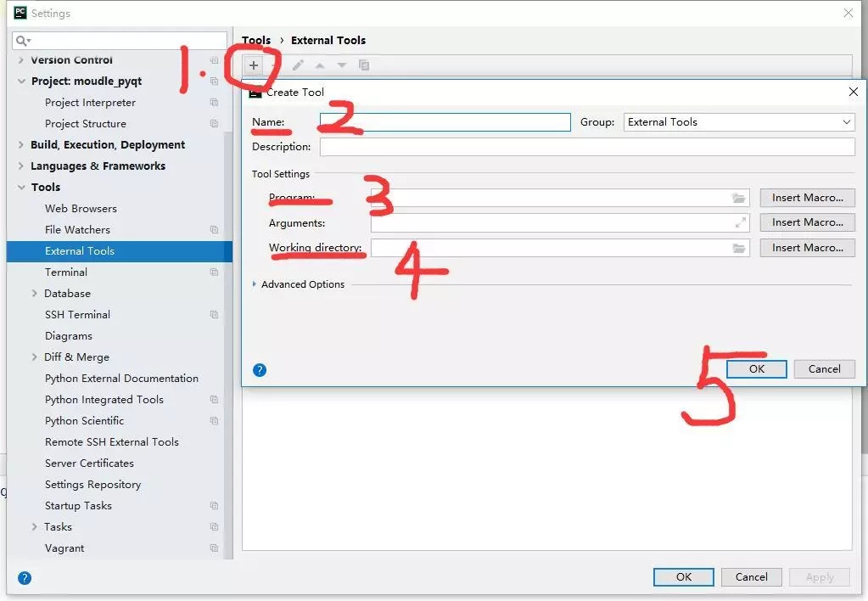The height and width of the screenshot is (601, 868).
Task: Focus the tool Name input field
Action: pos(445,122)
